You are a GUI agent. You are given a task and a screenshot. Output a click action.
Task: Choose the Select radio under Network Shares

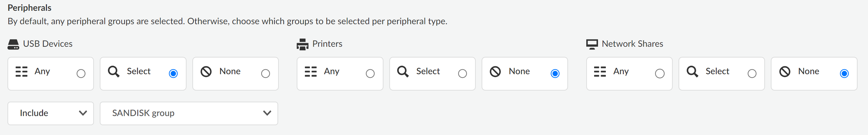pyautogui.click(x=752, y=74)
